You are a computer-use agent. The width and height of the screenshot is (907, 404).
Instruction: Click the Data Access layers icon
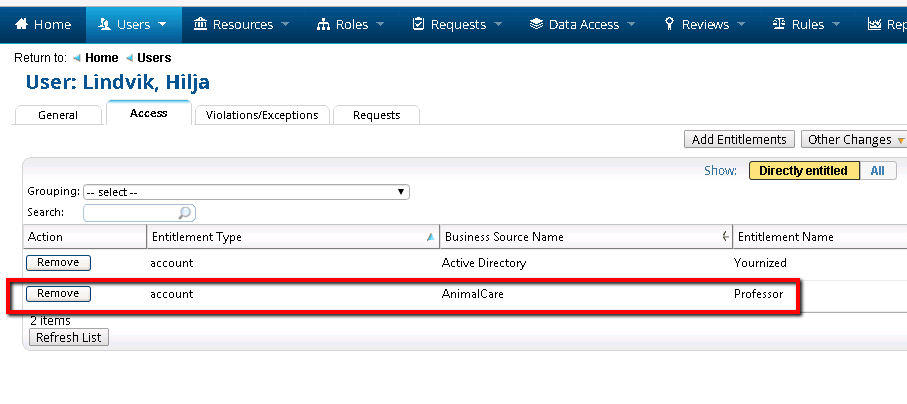pyautogui.click(x=537, y=24)
